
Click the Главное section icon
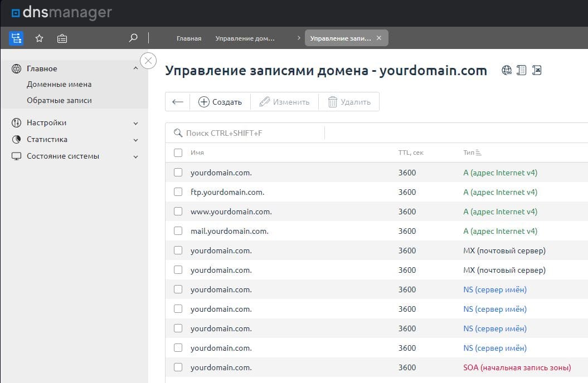pos(16,68)
